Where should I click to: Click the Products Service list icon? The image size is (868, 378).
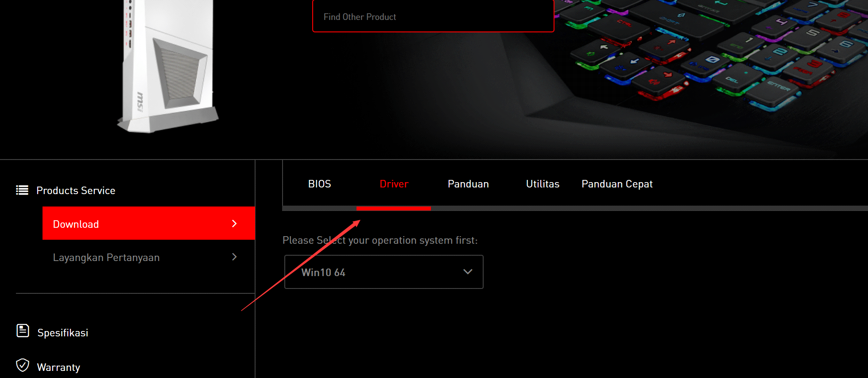(22, 190)
